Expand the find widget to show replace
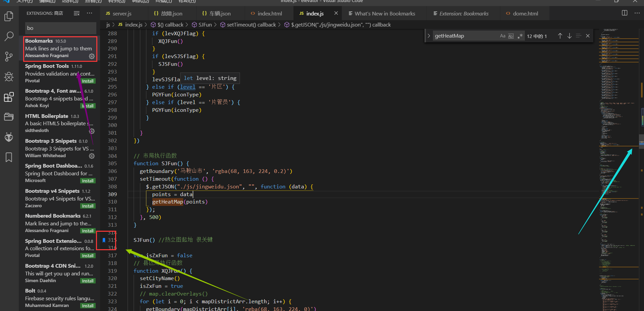This screenshot has height=311, width=644. pyautogui.click(x=429, y=36)
